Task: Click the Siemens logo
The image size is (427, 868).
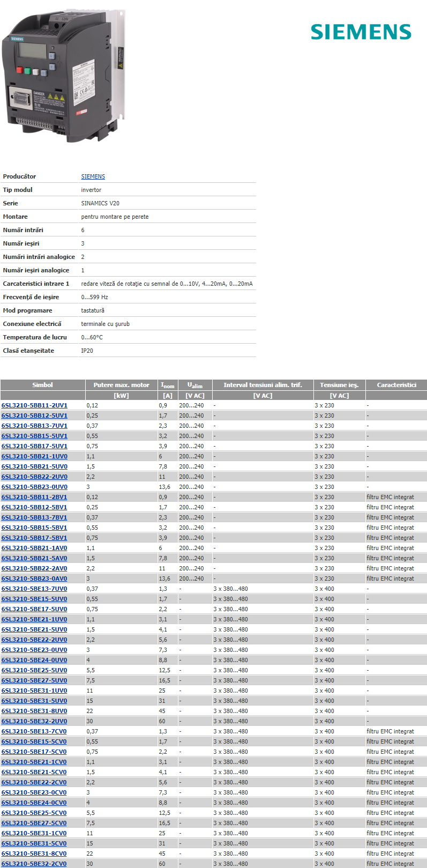Action: 361,32
